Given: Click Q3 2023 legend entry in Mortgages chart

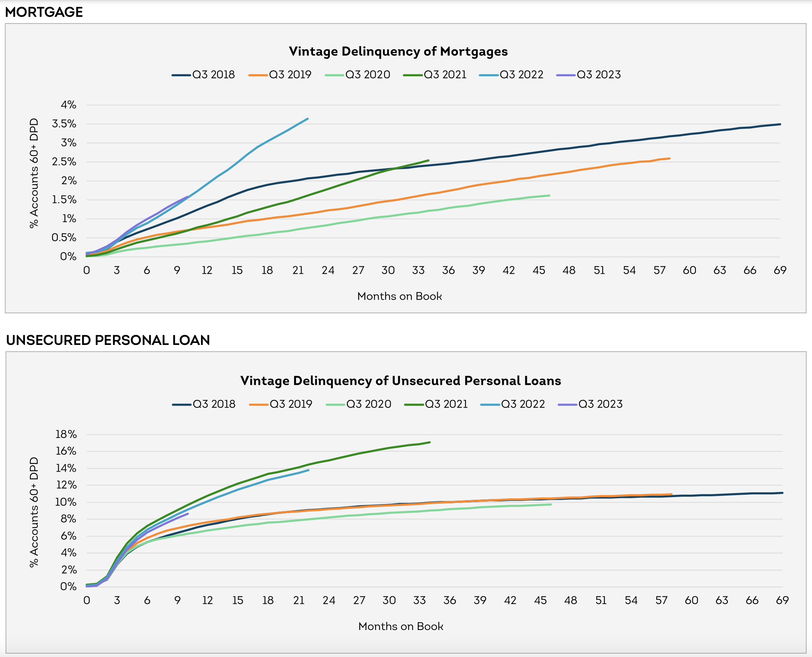Looking at the screenshot, I should click(x=598, y=75).
